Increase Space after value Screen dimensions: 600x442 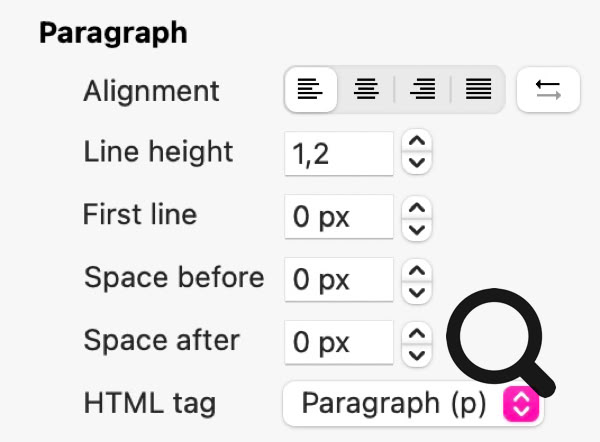click(x=418, y=333)
